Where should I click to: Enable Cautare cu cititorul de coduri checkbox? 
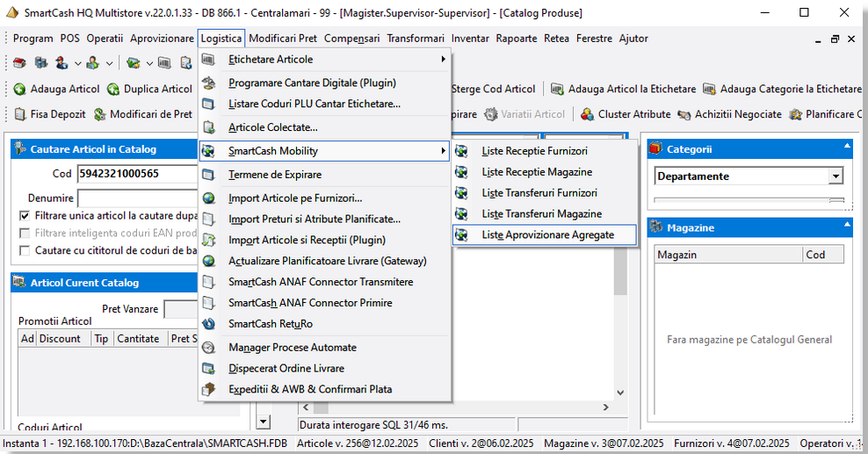click(25, 250)
